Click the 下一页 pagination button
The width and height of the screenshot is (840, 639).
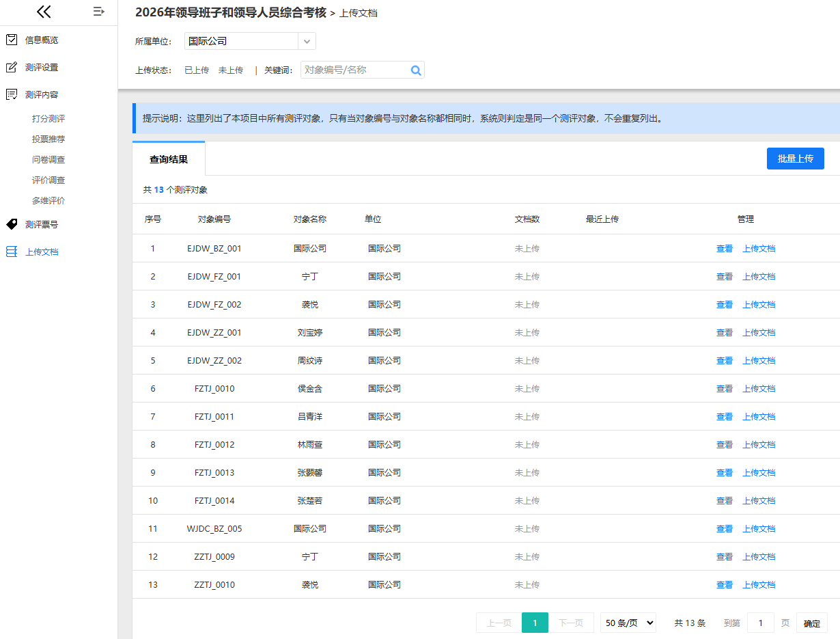[571, 623]
